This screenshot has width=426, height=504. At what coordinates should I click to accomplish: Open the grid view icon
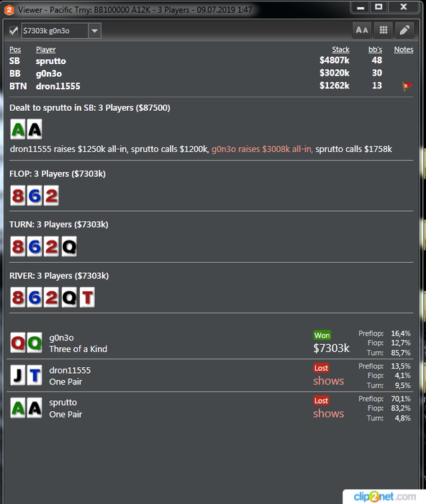coord(384,30)
